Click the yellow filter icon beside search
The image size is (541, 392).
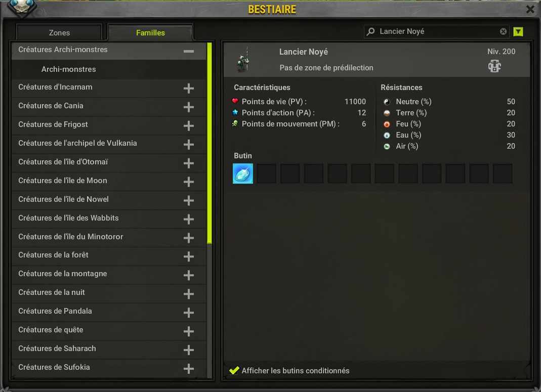point(518,32)
